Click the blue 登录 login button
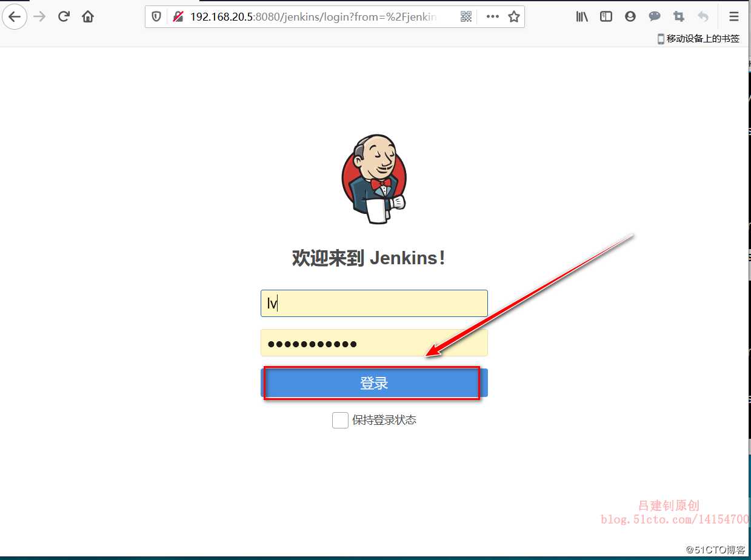The image size is (751, 560). coord(374,383)
